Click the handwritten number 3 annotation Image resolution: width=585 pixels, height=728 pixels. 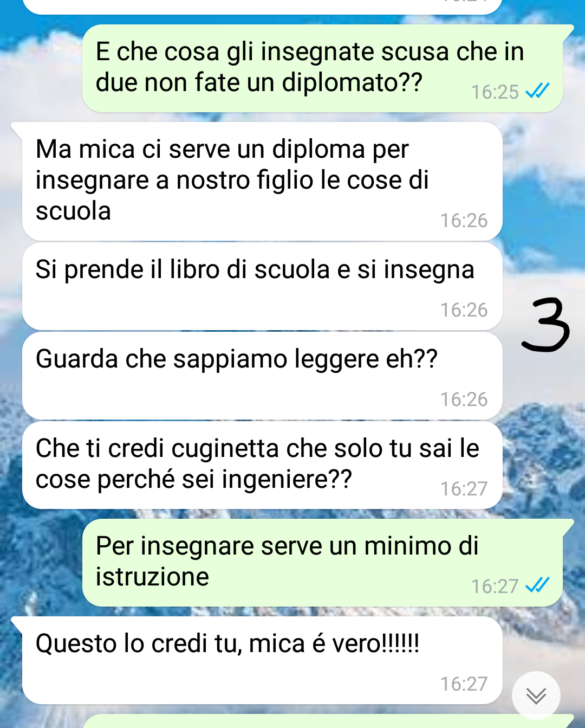(545, 324)
